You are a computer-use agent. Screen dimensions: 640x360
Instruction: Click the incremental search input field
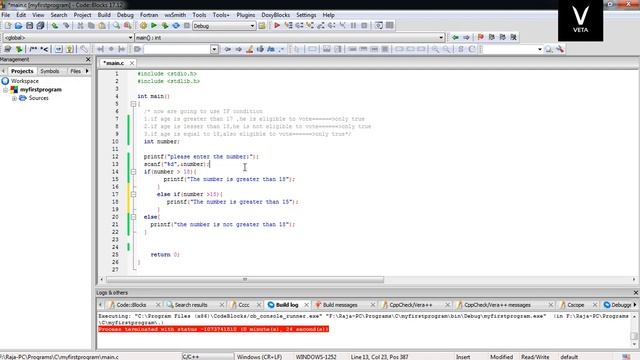(x=177, y=49)
